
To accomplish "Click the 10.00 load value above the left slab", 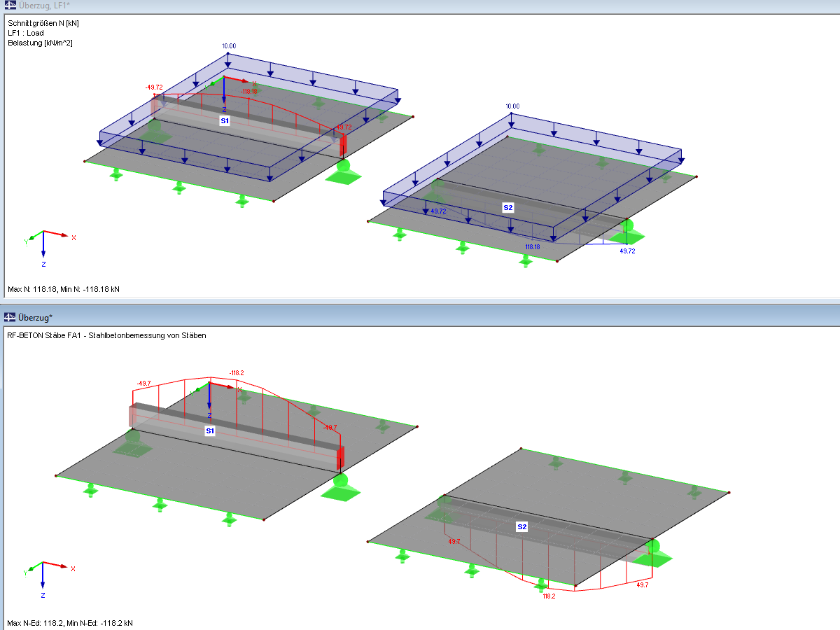I will pyautogui.click(x=230, y=46).
